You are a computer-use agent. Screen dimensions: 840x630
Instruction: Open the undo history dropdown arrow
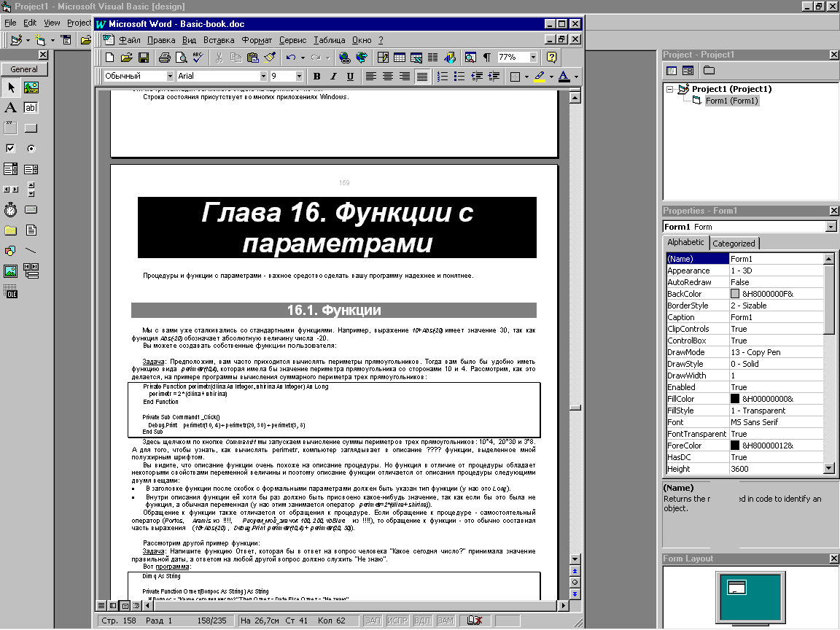(x=303, y=58)
